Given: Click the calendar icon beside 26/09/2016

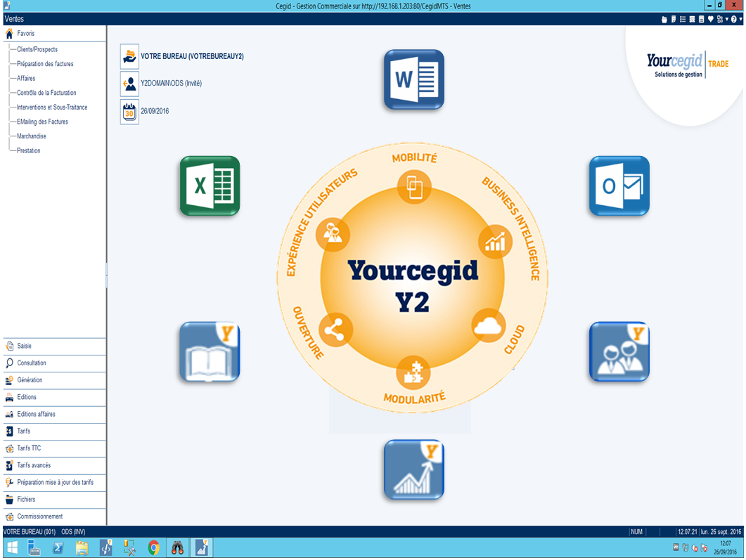Looking at the screenshot, I should [x=129, y=111].
